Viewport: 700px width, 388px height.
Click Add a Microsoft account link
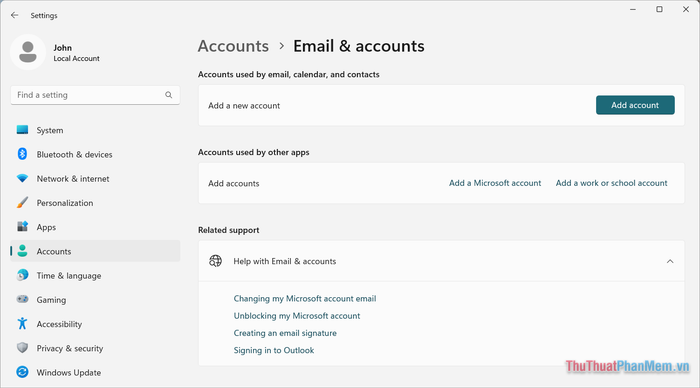click(x=495, y=183)
